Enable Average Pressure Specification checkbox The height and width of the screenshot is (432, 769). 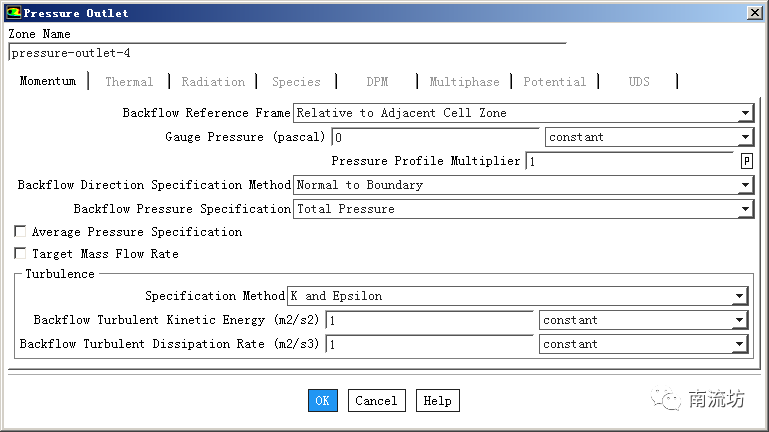20,232
